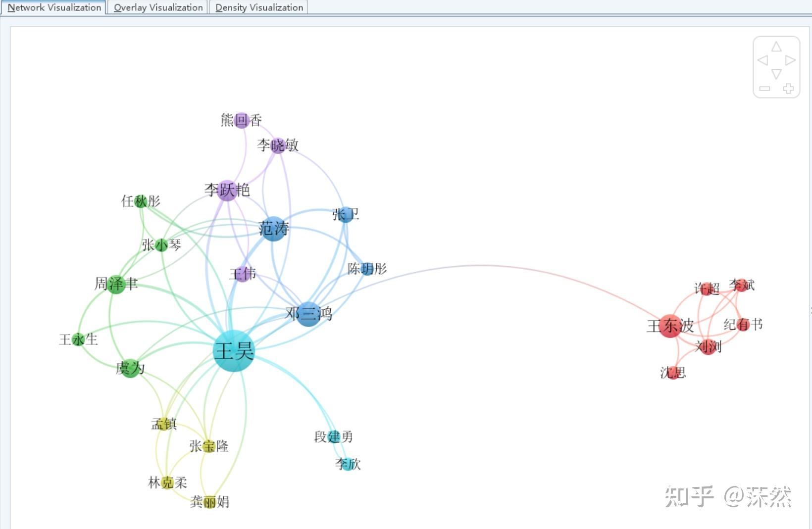812x529 pixels.
Task: Select the node labeled 熊回香
Action: (x=241, y=120)
